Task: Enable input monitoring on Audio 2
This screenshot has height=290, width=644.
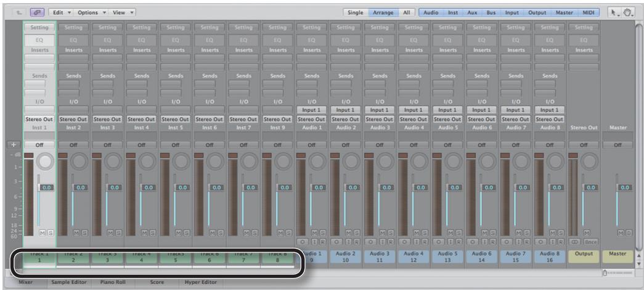Action: pyautogui.click(x=349, y=241)
